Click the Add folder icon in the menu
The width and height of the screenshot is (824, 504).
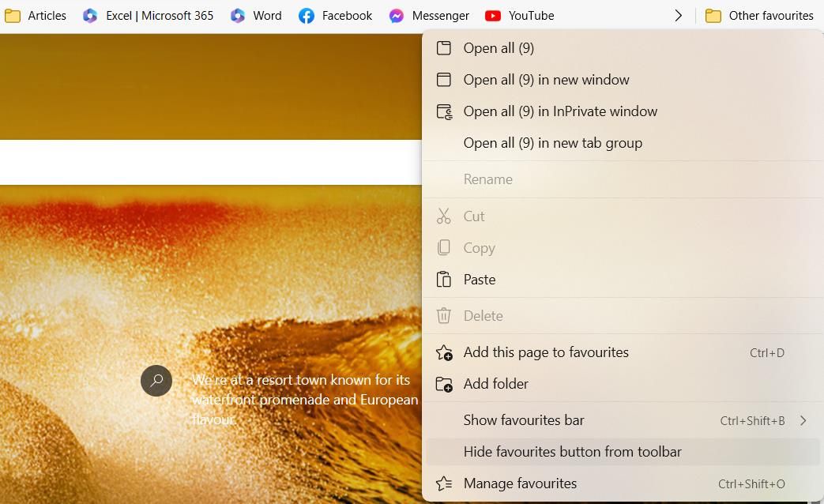tap(444, 384)
